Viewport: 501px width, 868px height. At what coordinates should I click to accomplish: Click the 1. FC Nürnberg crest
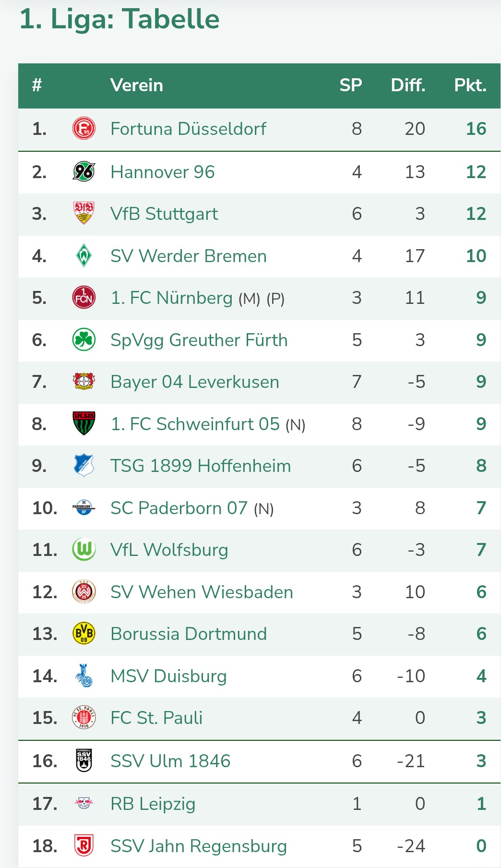coord(83,298)
